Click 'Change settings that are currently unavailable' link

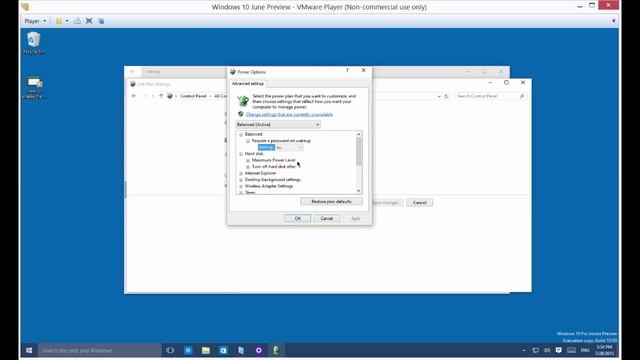coord(289,115)
